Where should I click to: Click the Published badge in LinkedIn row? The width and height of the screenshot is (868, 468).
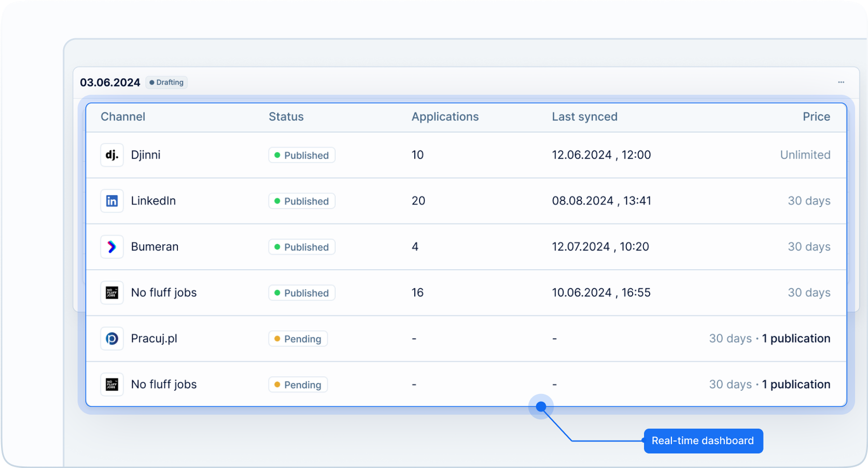coord(302,201)
